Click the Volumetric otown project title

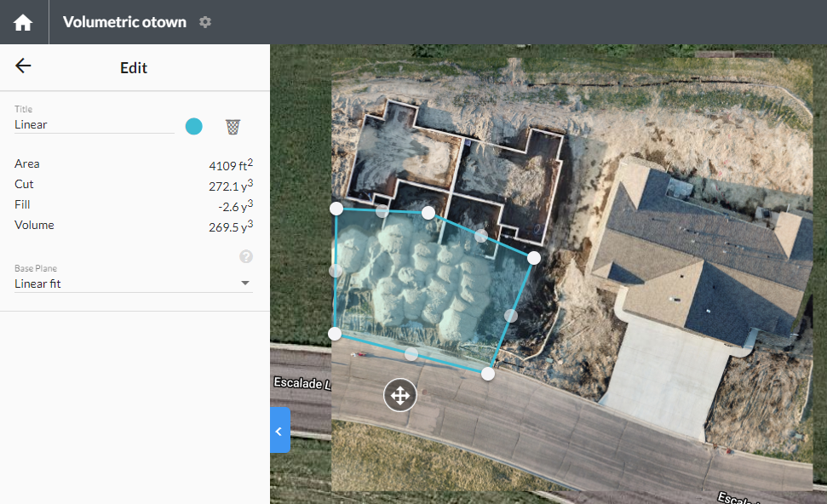pos(124,22)
